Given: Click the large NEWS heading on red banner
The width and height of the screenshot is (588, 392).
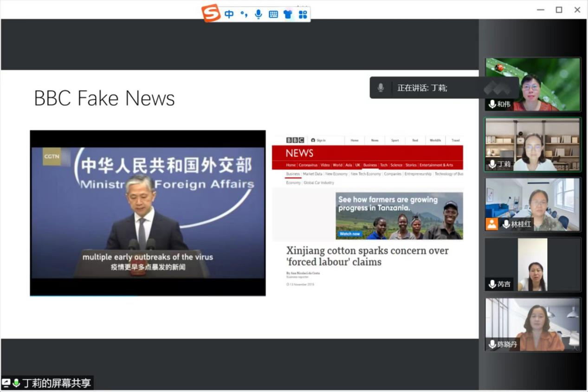Looking at the screenshot, I should (299, 153).
